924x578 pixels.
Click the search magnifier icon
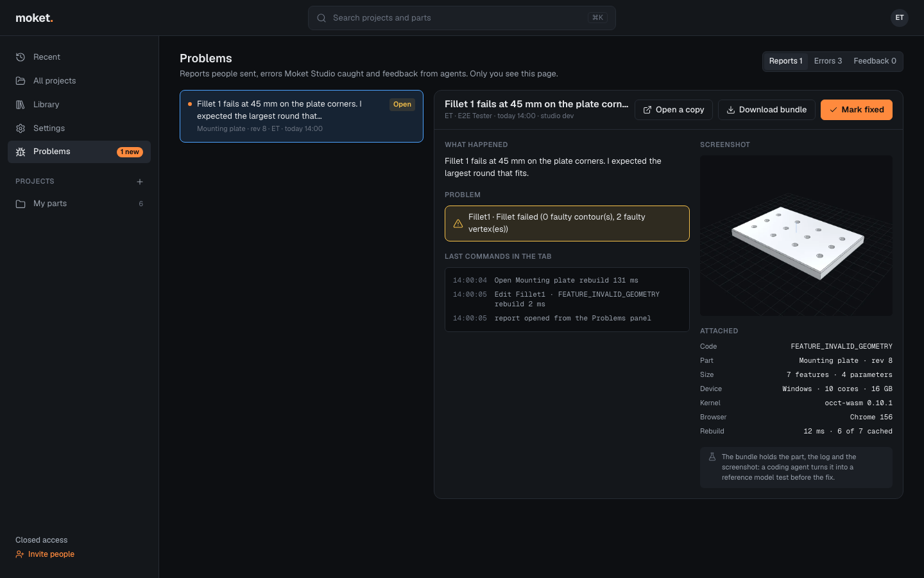click(x=321, y=18)
